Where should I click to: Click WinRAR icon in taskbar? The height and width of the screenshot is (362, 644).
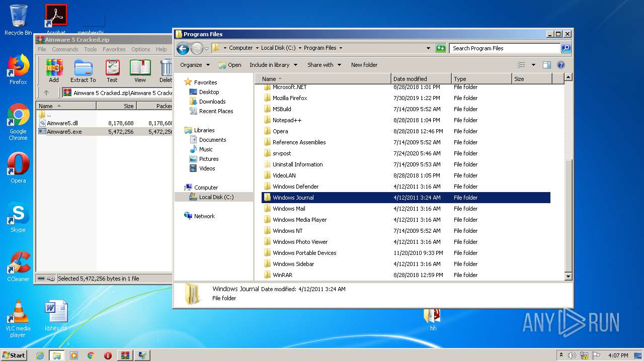(125, 355)
